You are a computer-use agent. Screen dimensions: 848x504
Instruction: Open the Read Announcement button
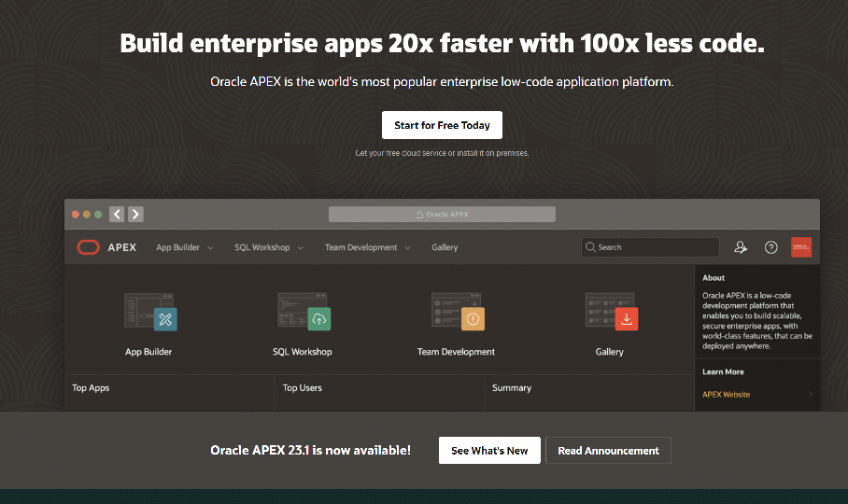click(608, 451)
